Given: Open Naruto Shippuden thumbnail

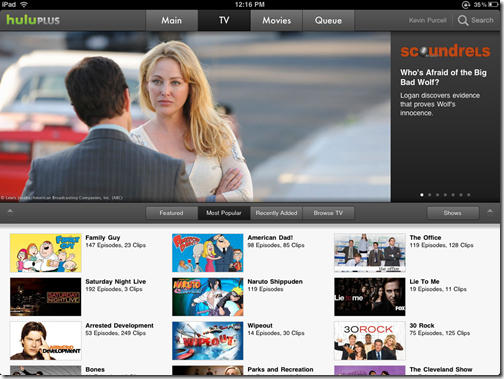Looking at the screenshot, I should tap(208, 297).
